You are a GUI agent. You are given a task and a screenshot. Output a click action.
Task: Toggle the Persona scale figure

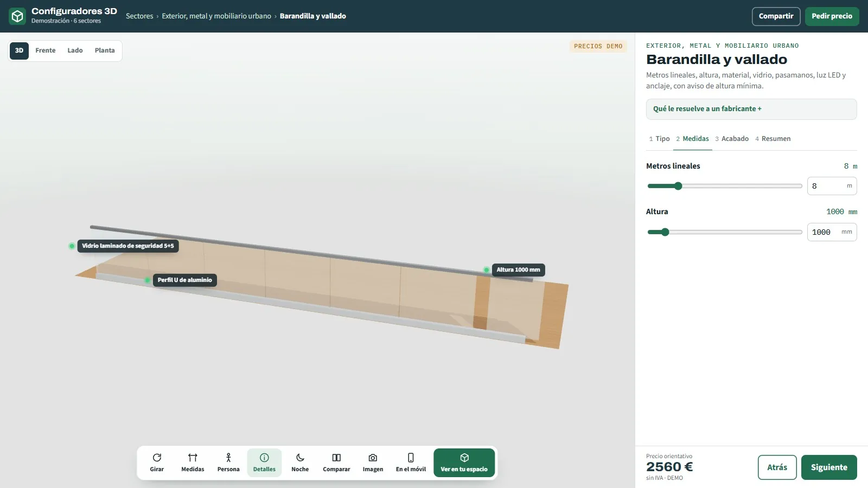(228, 463)
